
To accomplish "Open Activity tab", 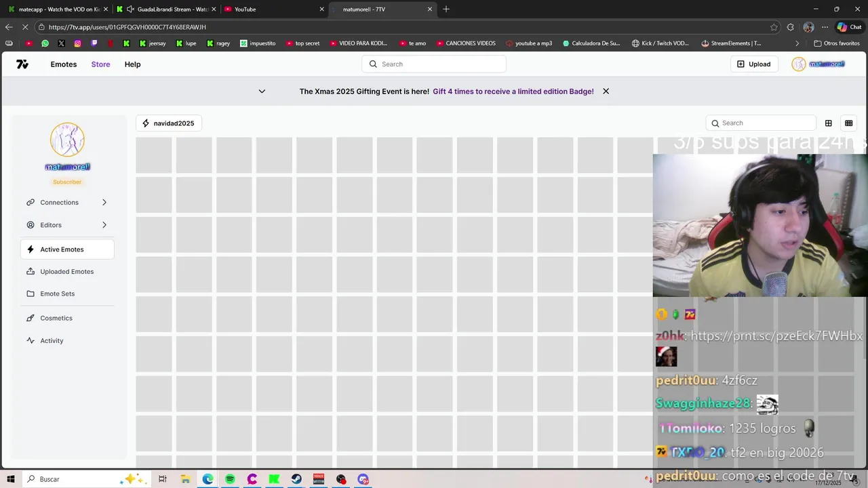I will point(67,341).
